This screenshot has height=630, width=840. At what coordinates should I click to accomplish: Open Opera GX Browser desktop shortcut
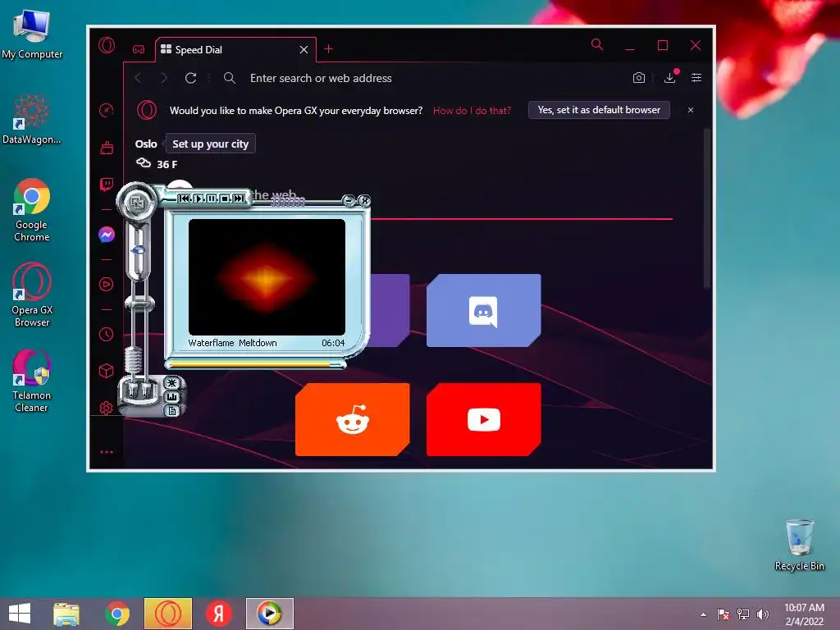coord(32,294)
